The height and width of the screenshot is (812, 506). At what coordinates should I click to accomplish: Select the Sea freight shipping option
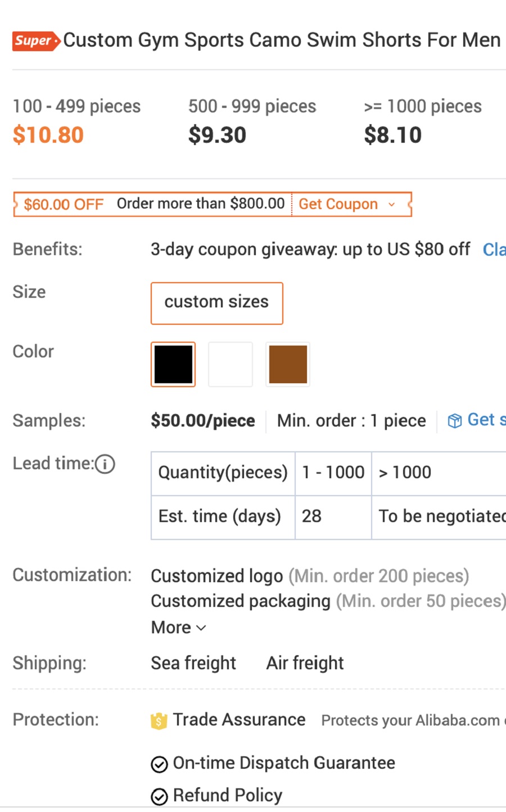193,663
